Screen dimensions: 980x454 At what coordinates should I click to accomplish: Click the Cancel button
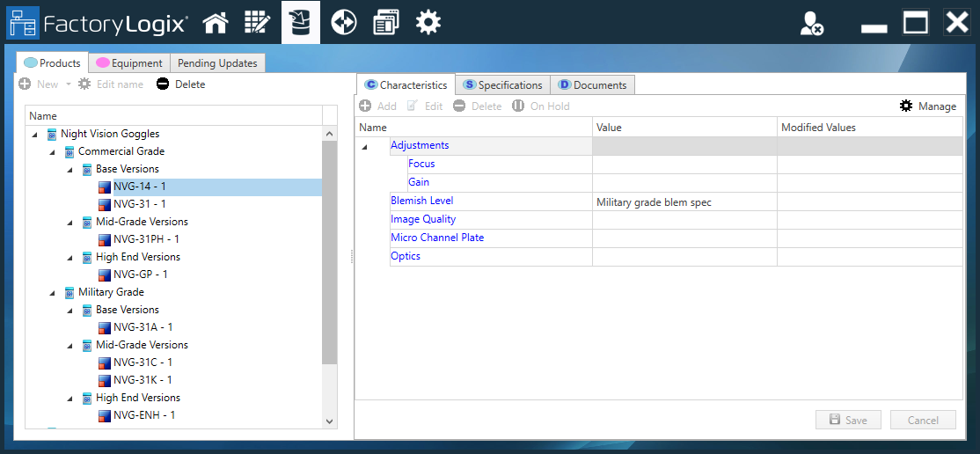(923, 421)
